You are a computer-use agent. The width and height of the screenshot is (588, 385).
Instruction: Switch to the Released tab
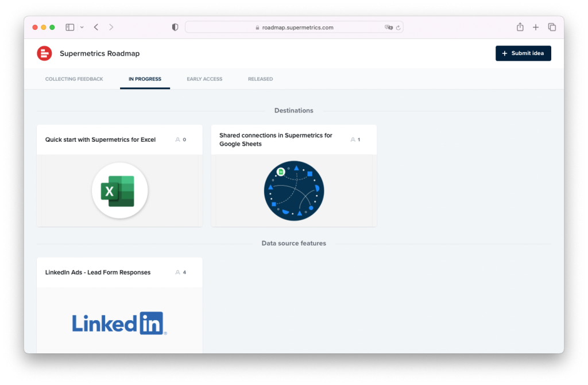pyautogui.click(x=260, y=79)
